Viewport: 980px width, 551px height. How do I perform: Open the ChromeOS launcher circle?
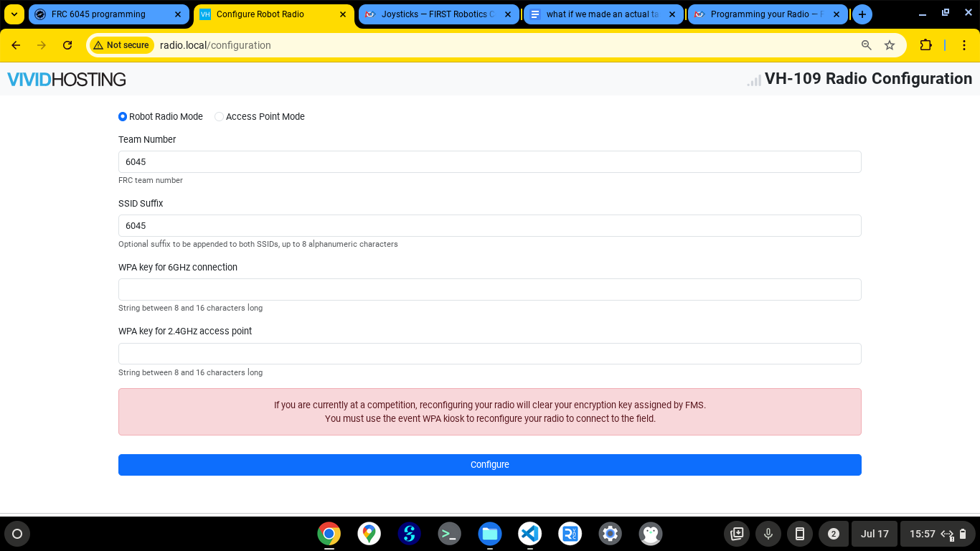point(17,534)
